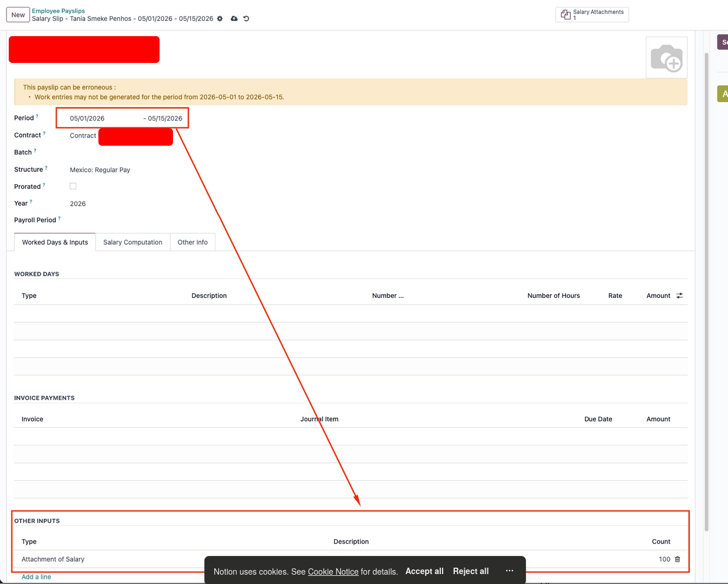Click Add a line under Other Inputs

click(x=36, y=577)
